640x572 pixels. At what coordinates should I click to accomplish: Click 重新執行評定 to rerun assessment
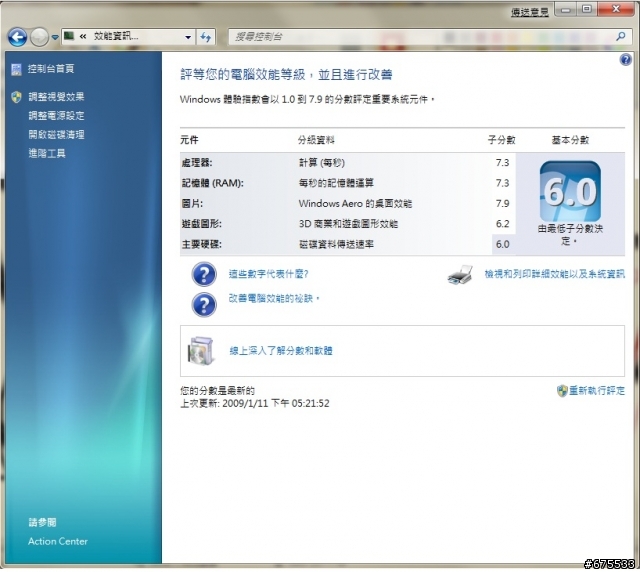597,391
